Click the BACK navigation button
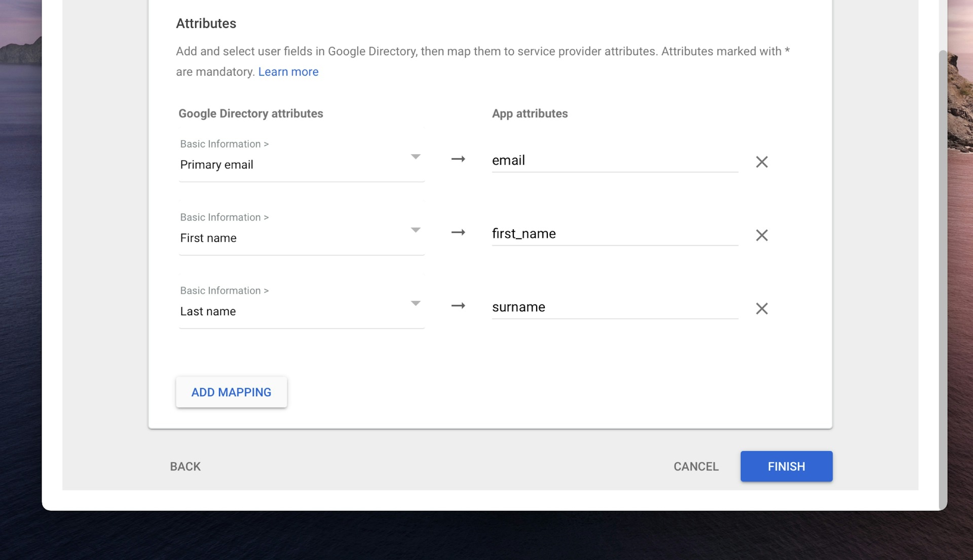The height and width of the screenshot is (560, 973). click(185, 466)
